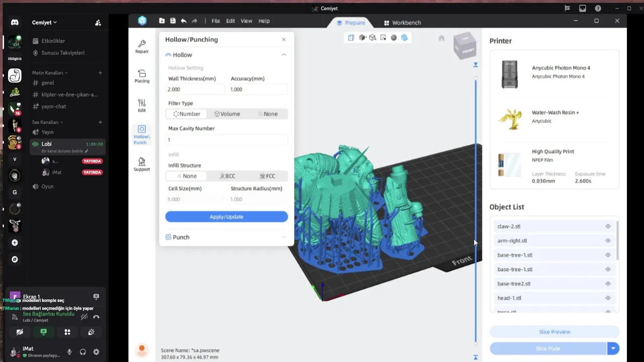Select the Placing tool in the sidebar
644x362 pixels.
point(142,76)
